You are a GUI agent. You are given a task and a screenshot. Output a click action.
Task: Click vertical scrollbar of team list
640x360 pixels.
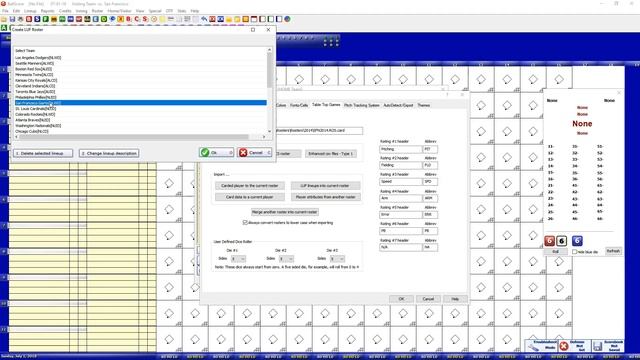pyautogui.click(x=269, y=90)
